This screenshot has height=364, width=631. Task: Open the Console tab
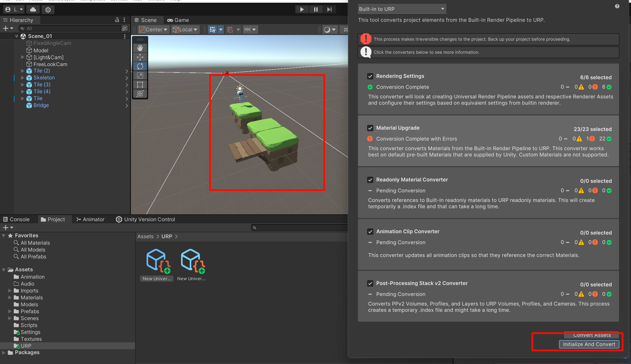[16, 219]
